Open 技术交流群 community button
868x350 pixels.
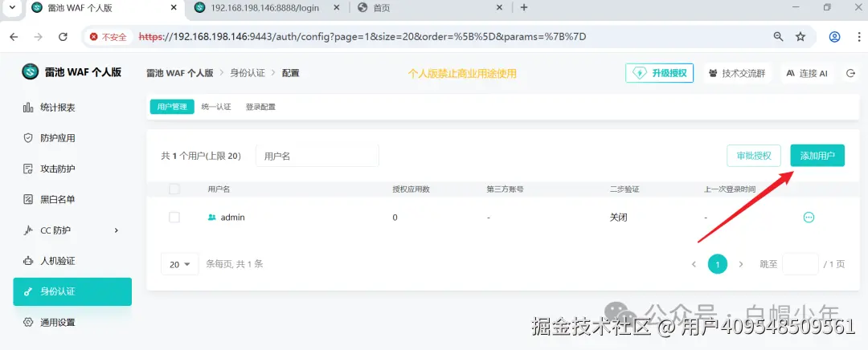(x=737, y=73)
